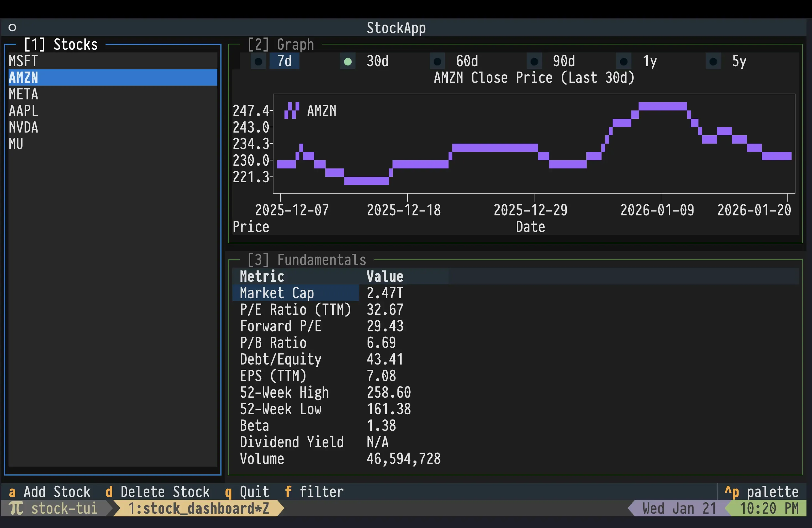Select MSFT in the stocks list
The height and width of the screenshot is (528, 812).
point(23,61)
